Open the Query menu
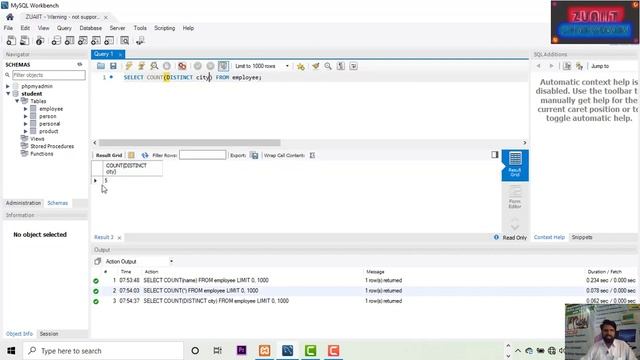Viewport: 640px width, 360px height. [x=64, y=28]
